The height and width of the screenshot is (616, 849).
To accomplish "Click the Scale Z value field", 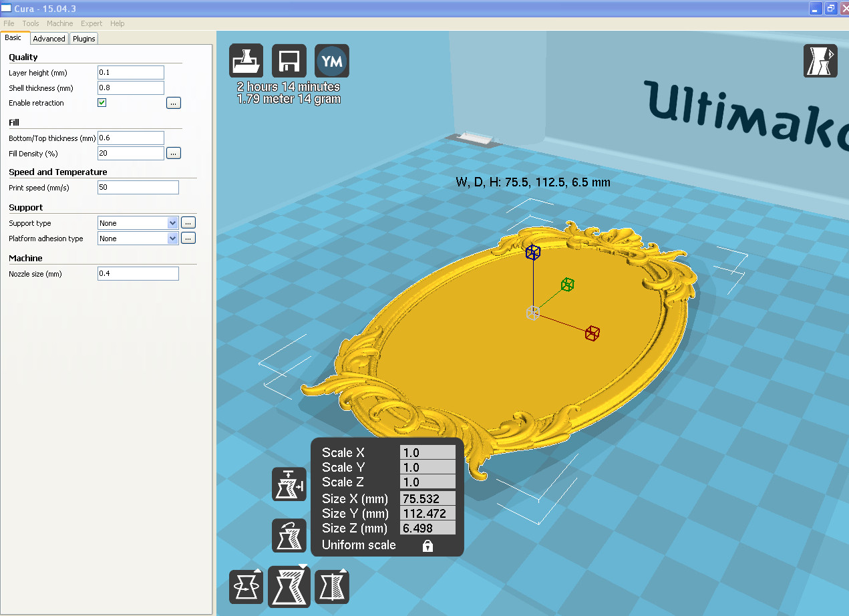I will pos(428,482).
